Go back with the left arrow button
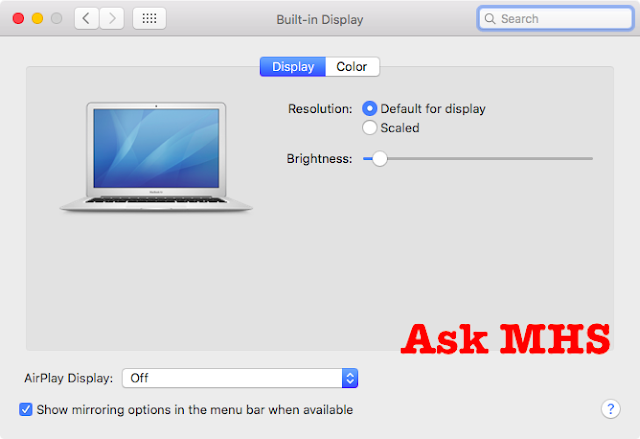Screen dimensions: 640x439 coord(87,18)
